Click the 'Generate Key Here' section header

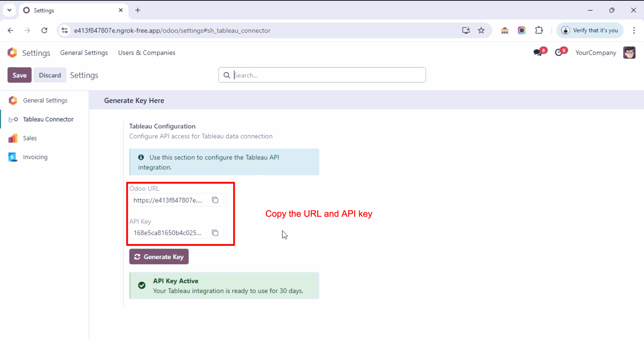[x=134, y=101]
